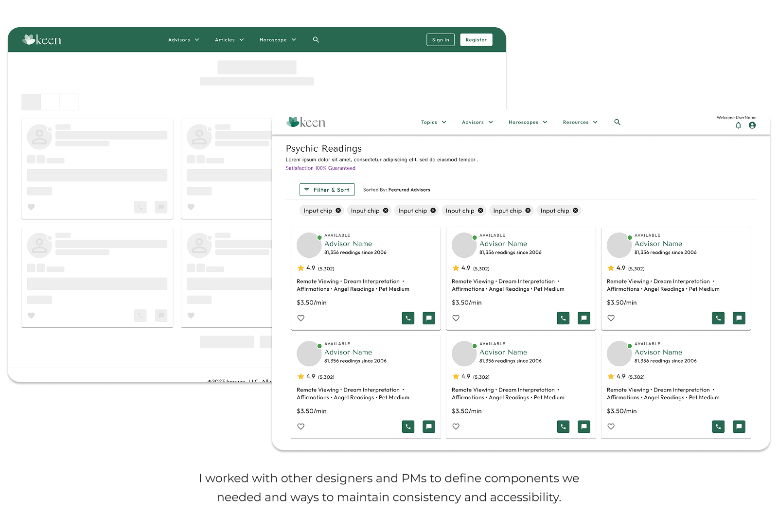This screenshot has height=532, width=778.
Task: Favorite advisor in top-row first card
Action: pyautogui.click(x=301, y=318)
